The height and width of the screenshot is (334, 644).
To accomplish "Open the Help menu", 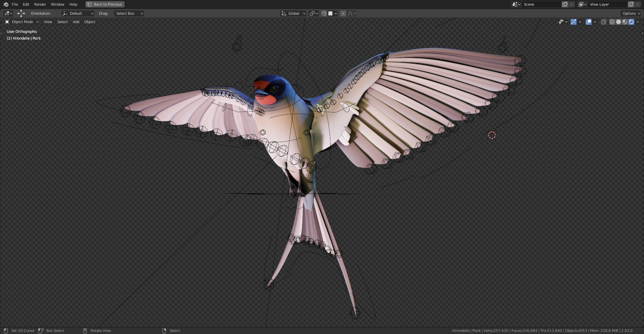I will 73,4.
